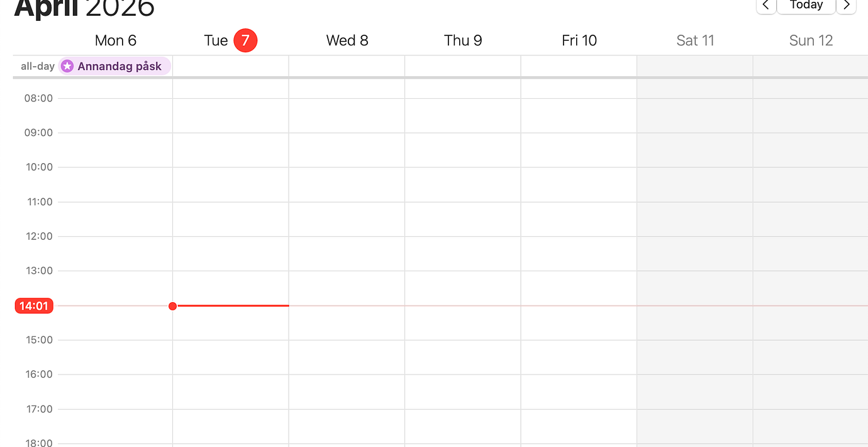Click the April 2026 month title
The height and width of the screenshot is (447, 868).
click(84, 8)
